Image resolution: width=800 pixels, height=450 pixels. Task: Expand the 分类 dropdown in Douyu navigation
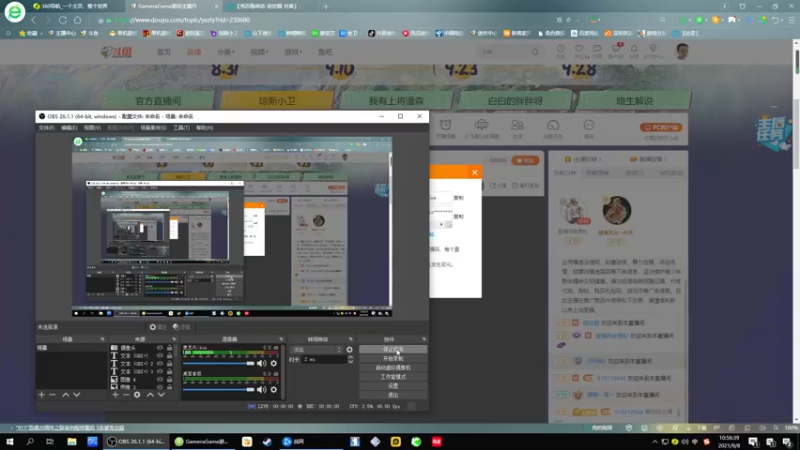coord(226,52)
